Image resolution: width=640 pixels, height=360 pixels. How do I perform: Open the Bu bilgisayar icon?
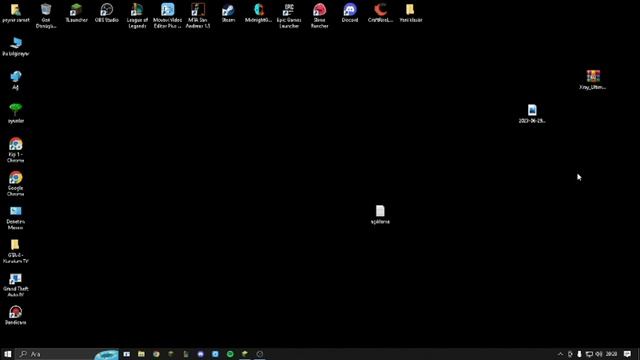[16, 47]
